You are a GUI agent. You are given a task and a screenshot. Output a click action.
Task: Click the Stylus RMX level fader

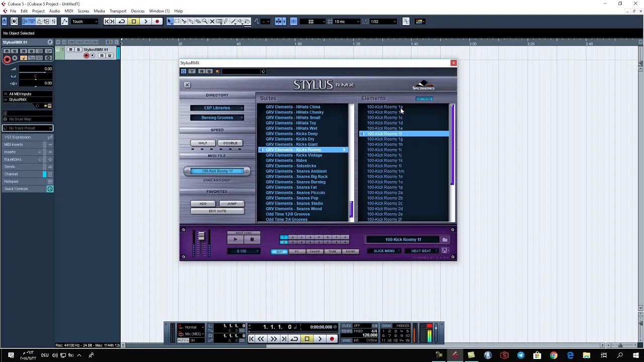tap(201, 236)
